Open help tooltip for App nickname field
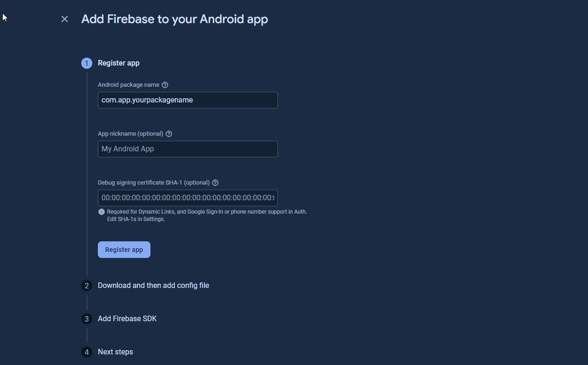This screenshot has width=588, height=365. 168,133
